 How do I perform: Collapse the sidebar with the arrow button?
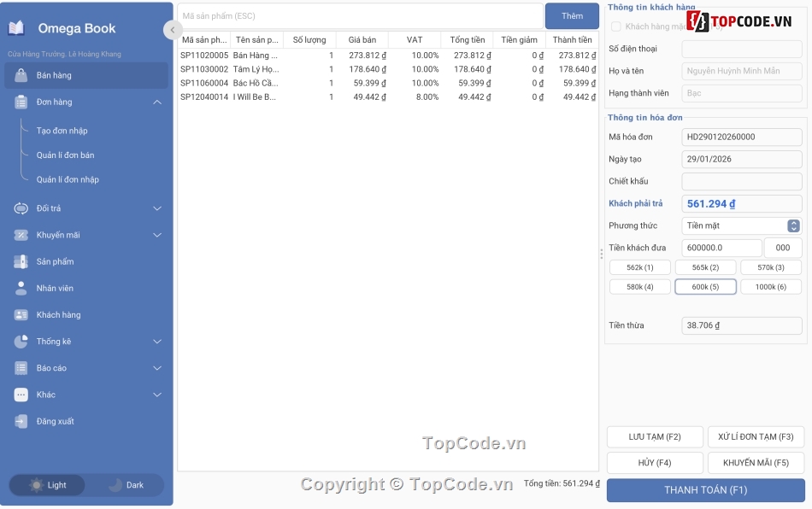[x=173, y=30]
